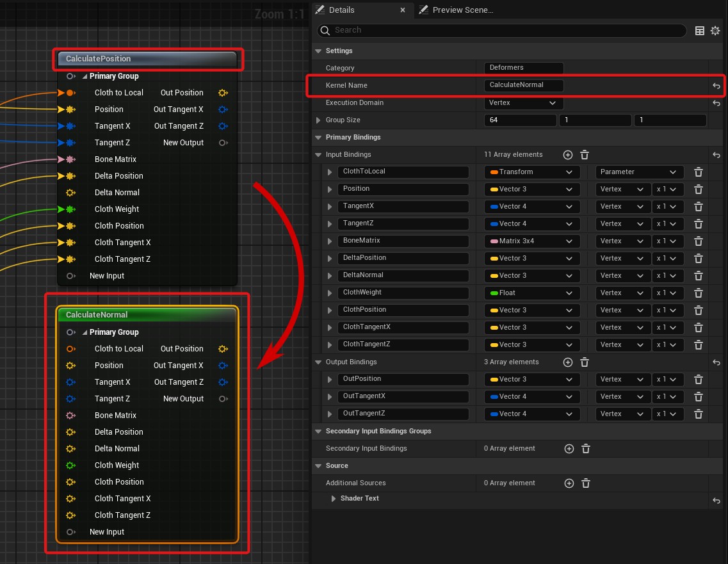
Task: Click New Input on CalculateNormal node
Action: (x=107, y=532)
